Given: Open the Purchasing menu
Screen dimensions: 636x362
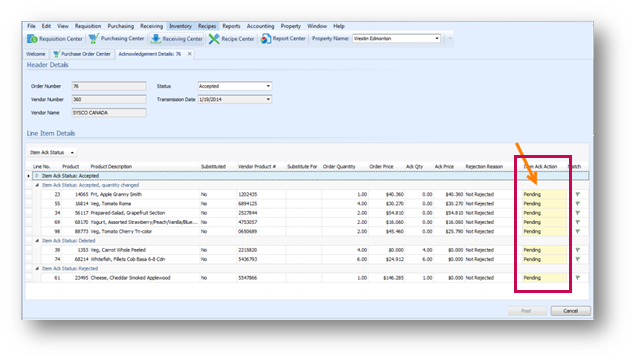Looking at the screenshot, I should coord(120,26).
